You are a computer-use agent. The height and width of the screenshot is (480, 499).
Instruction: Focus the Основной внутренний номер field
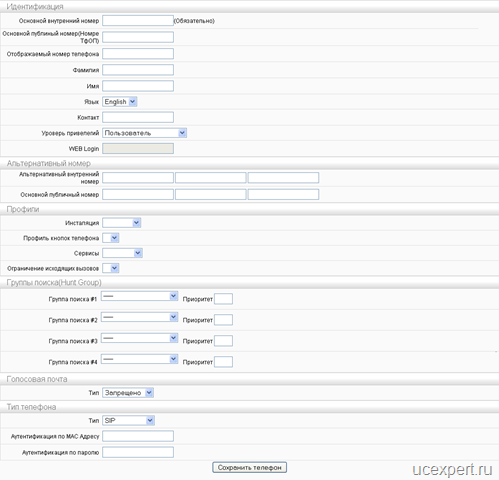(138, 21)
